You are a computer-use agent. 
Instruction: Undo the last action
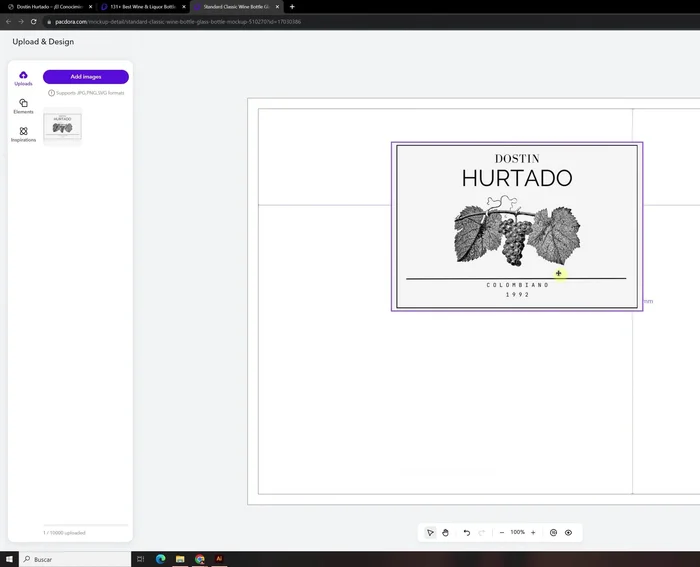[467, 533]
